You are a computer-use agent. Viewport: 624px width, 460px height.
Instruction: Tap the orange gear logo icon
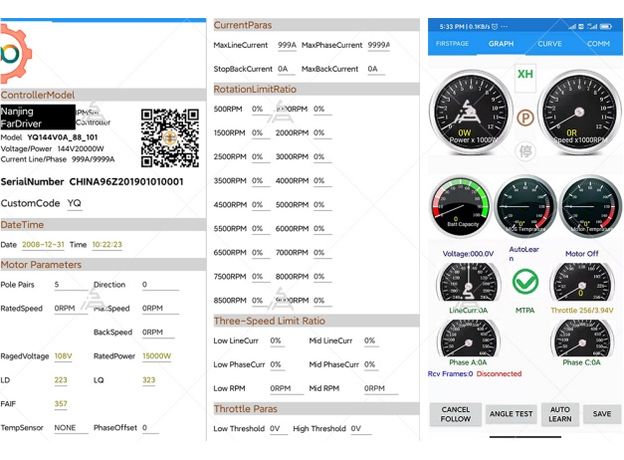point(12,53)
